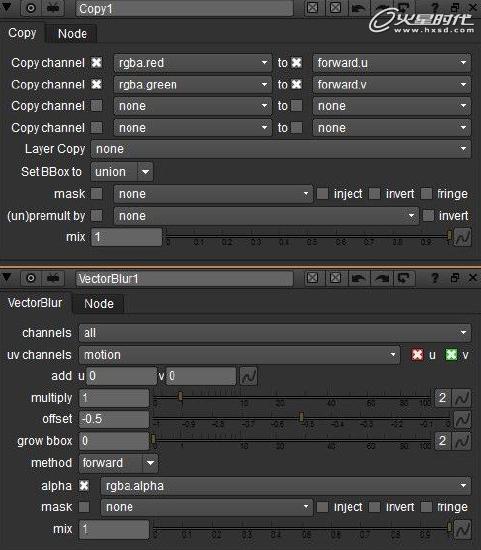Toggle the forward.v destination checkbox
The image size is (481, 550).
[x=297, y=84]
